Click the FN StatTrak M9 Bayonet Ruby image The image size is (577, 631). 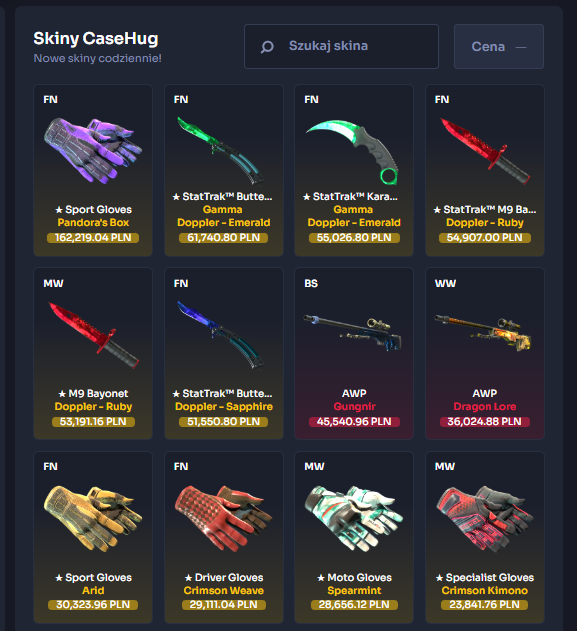(485, 151)
